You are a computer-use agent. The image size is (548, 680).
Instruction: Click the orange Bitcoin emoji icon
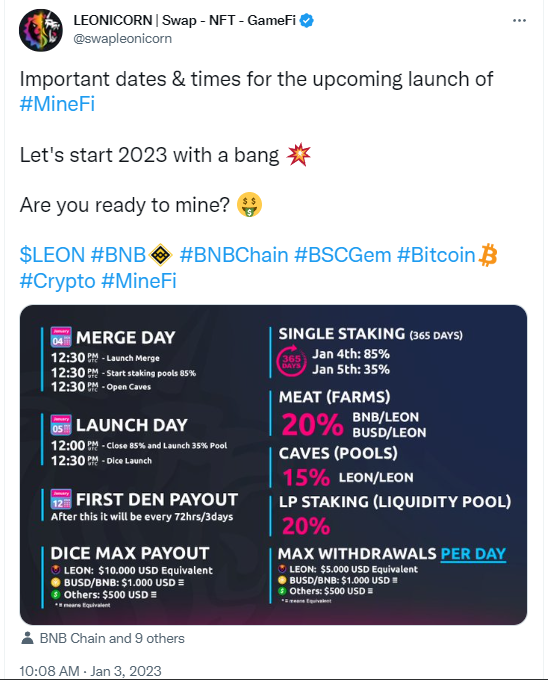coord(487,255)
